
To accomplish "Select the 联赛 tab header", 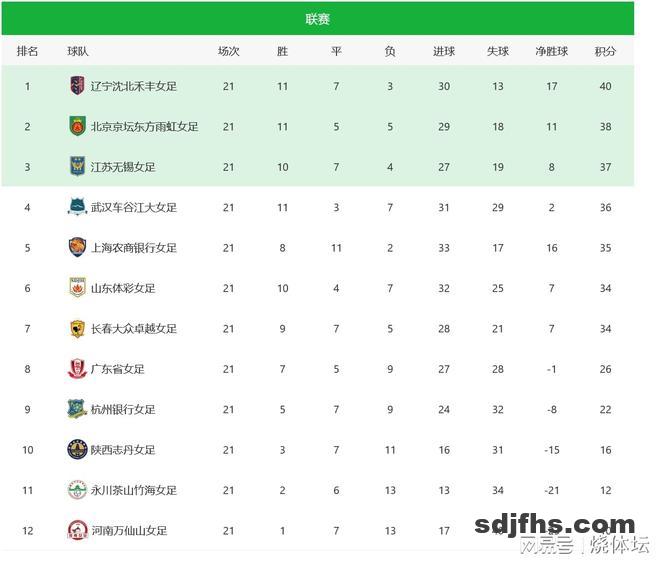I will pos(318,19).
